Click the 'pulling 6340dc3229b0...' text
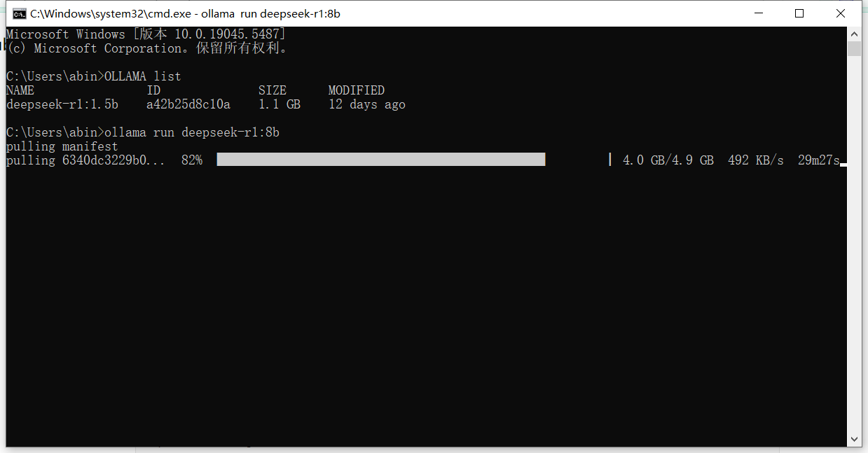Image resolution: width=868 pixels, height=453 pixels. (x=86, y=160)
